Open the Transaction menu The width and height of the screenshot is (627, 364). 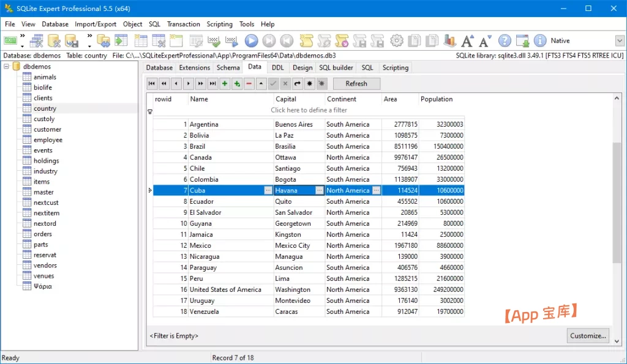(183, 24)
